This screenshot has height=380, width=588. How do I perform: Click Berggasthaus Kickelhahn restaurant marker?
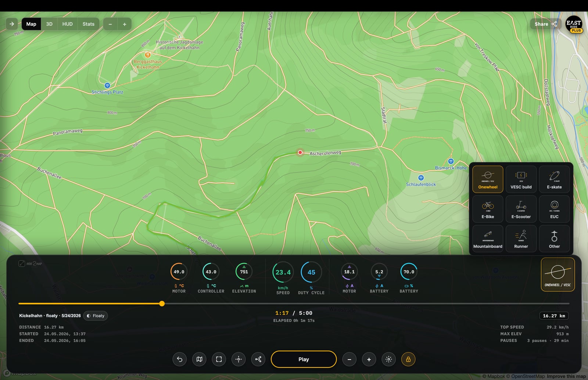click(148, 55)
